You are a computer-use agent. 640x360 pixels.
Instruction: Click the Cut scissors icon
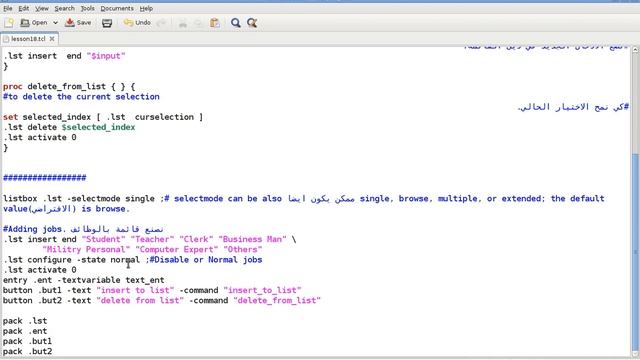(x=183, y=23)
